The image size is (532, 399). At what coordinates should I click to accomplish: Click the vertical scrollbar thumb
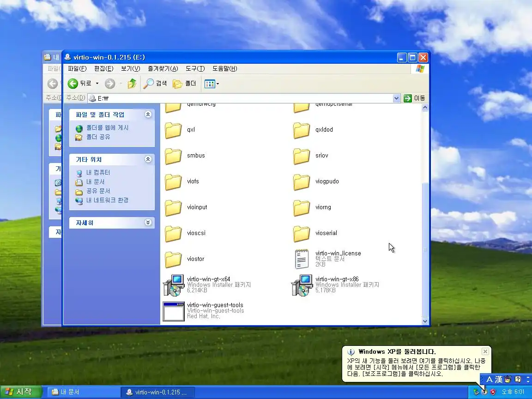click(425, 250)
